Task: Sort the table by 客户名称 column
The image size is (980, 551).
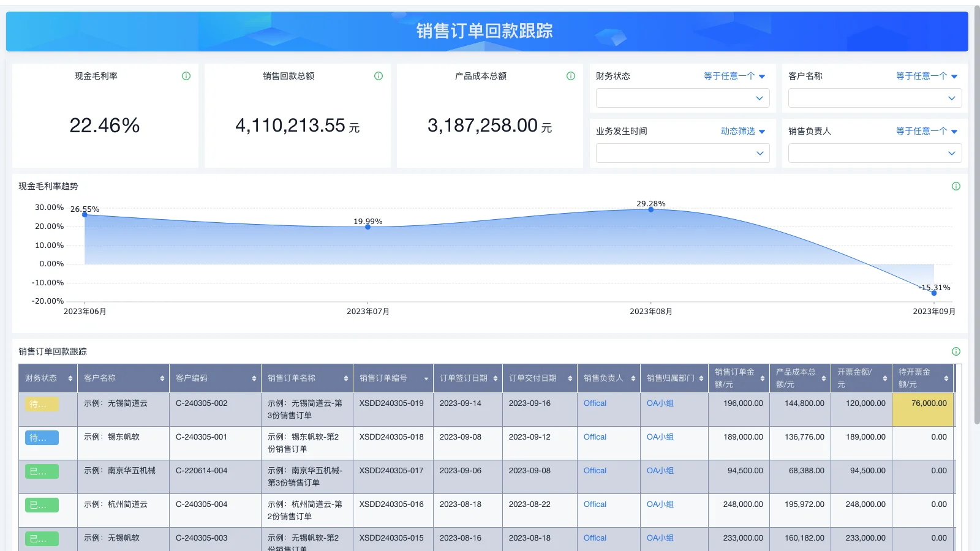Action: coord(163,378)
